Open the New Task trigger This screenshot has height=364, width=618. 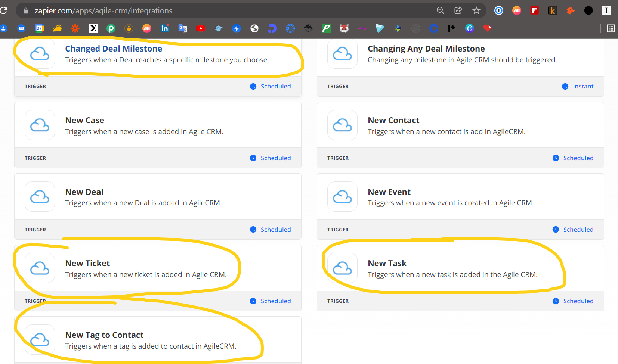coord(387,263)
